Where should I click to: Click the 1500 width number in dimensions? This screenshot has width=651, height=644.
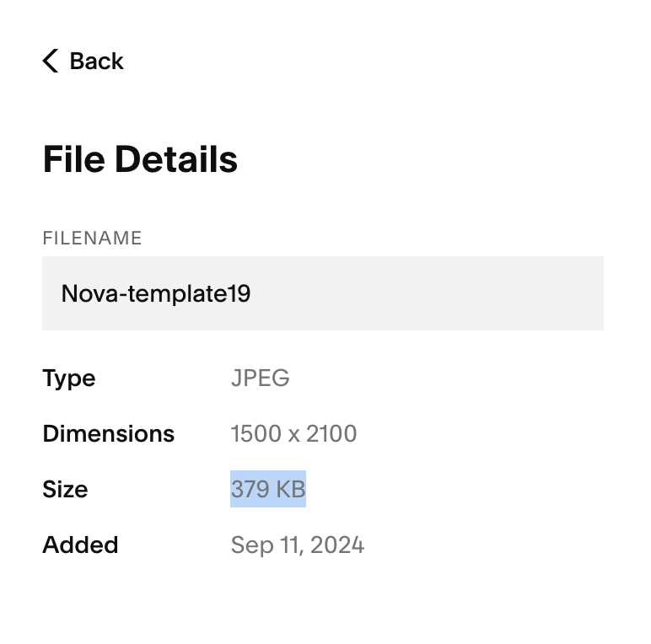(x=256, y=433)
